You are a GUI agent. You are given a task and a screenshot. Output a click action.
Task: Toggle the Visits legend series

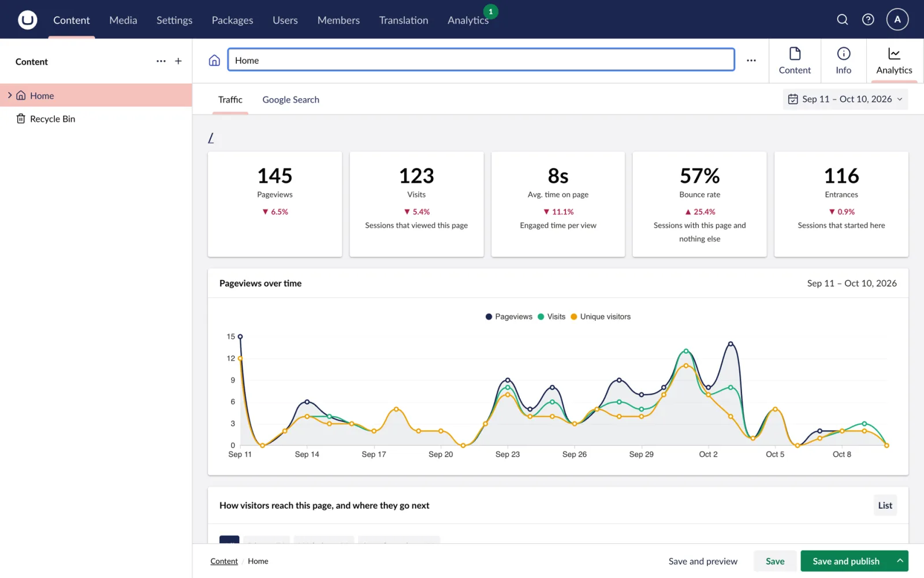click(x=551, y=317)
